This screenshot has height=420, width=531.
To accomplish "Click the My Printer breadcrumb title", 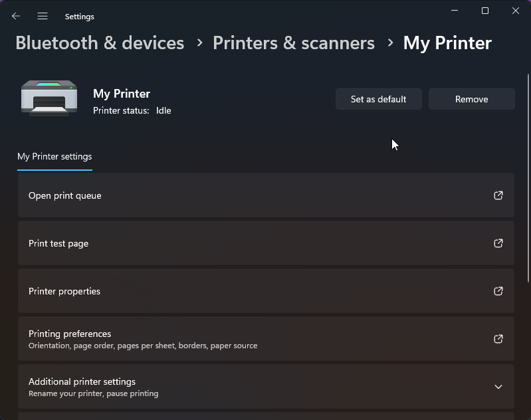I will (447, 43).
